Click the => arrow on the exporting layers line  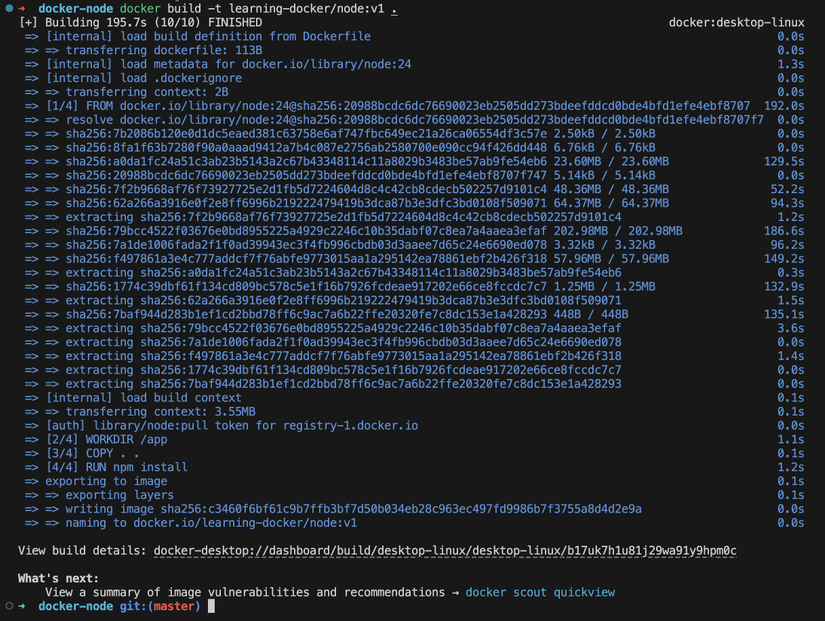point(31,494)
